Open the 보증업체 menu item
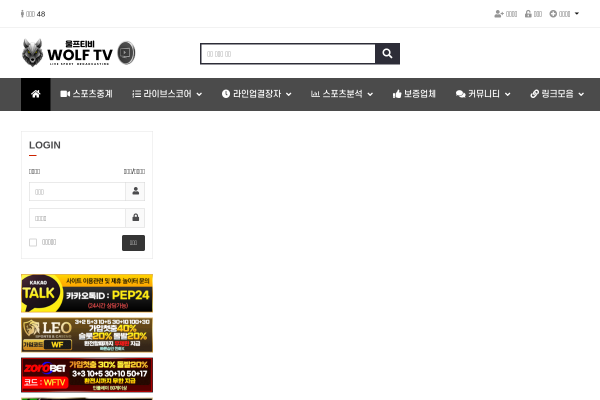The width and height of the screenshot is (600, 400). (x=414, y=94)
